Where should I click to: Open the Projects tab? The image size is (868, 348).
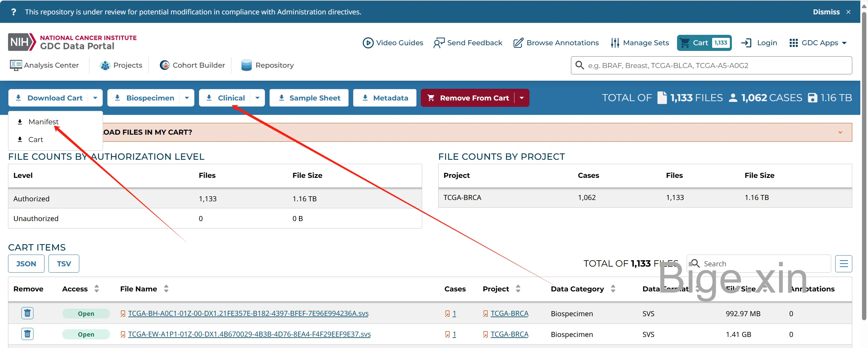click(x=121, y=65)
